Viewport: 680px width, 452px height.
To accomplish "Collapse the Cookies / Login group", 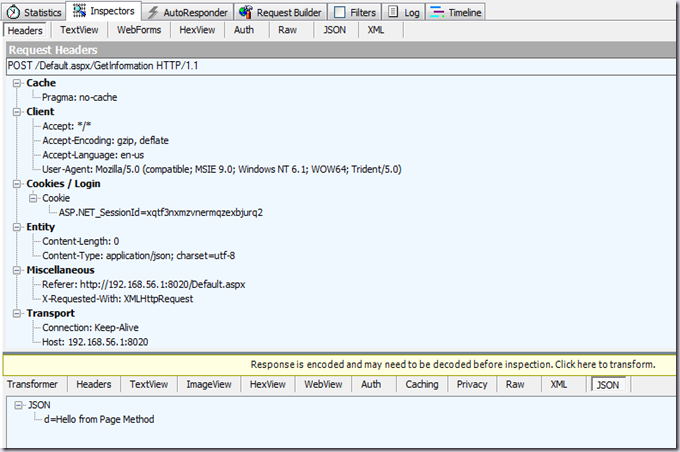I will [x=17, y=184].
